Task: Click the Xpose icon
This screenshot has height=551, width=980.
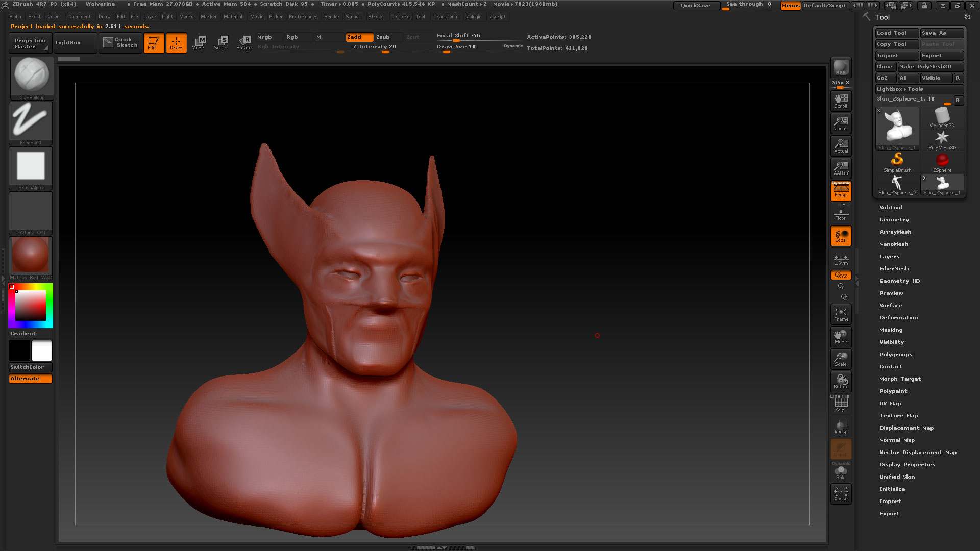Action: click(841, 493)
